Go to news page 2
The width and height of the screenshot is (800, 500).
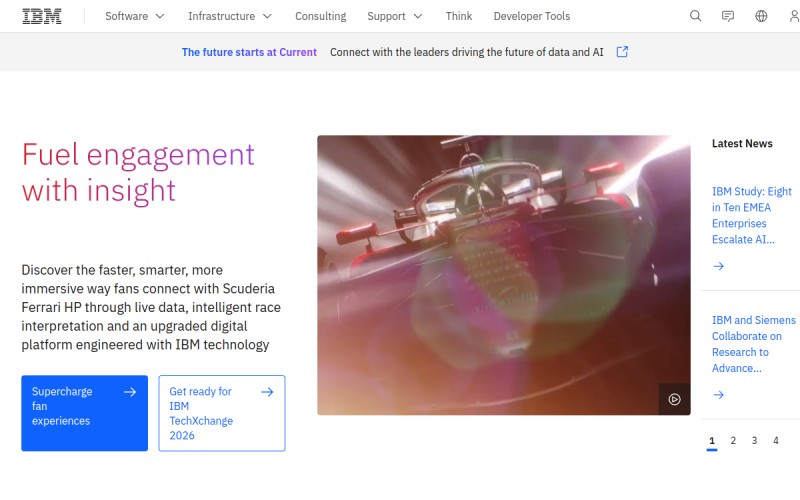pos(733,440)
